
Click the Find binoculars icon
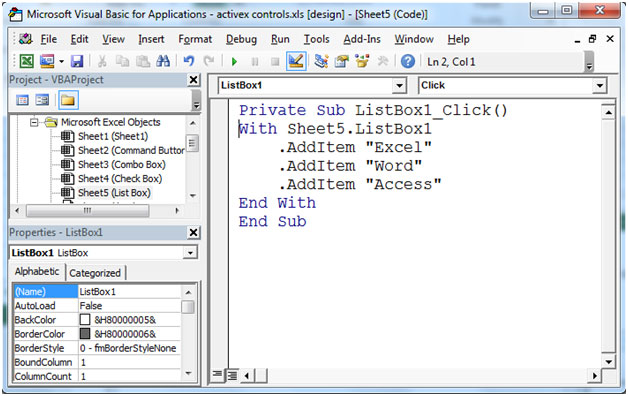click(163, 61)
